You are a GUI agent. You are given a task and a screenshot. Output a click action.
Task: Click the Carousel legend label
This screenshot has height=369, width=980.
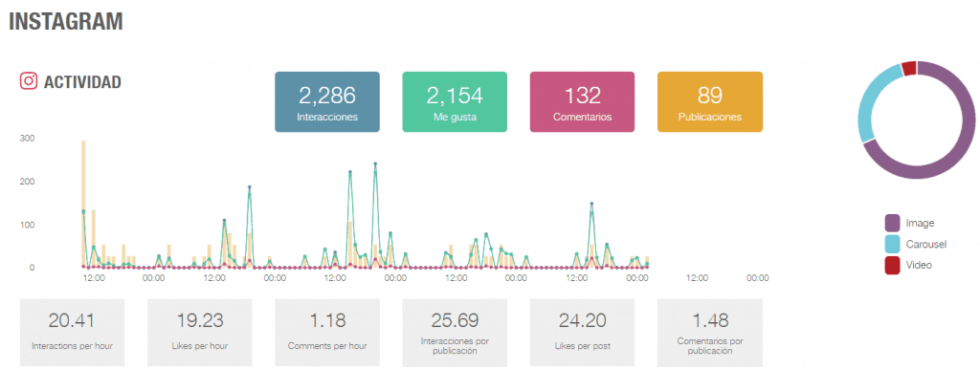pyautogui.click(x=926, y=244)
